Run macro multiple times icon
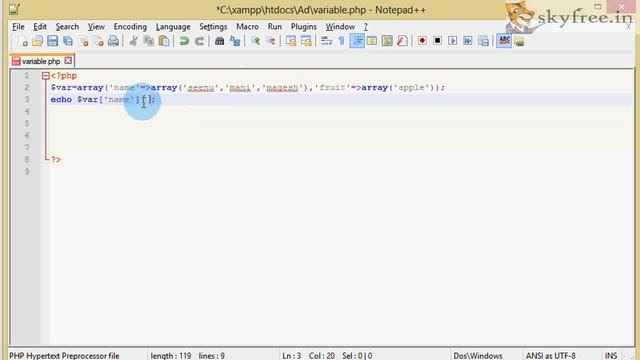Screen dimensions: 640x360 click(x=468, y=41)
